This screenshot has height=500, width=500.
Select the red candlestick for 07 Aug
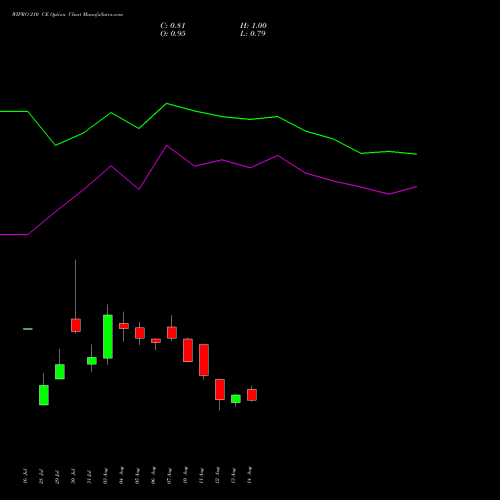[172, 332]
